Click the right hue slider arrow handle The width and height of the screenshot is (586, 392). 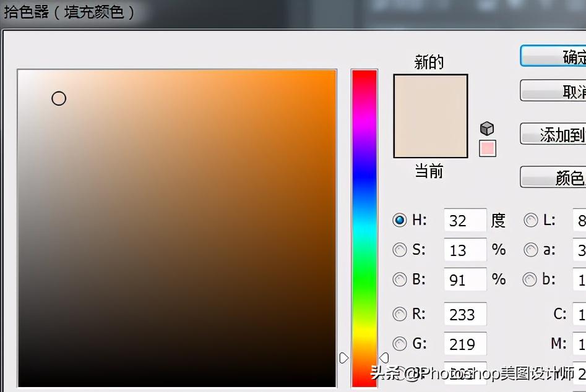384,358
